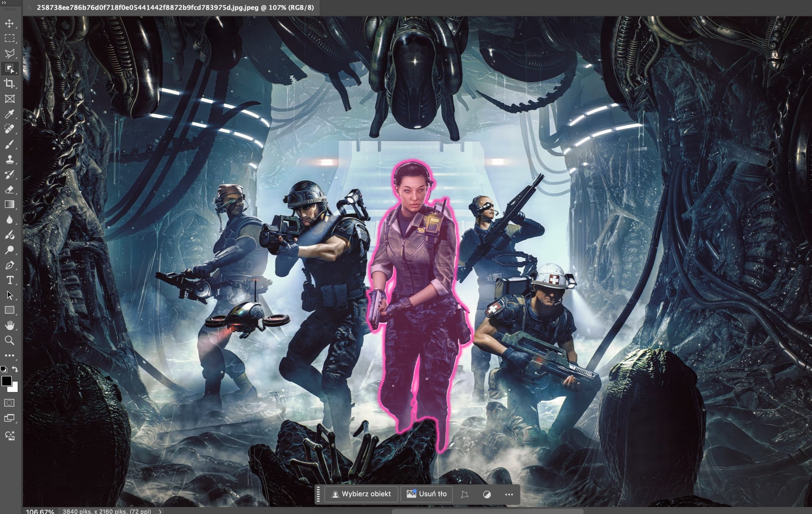Select the Adjustment Brush tool with circle
812x514 pixels.
click(10, 235)
